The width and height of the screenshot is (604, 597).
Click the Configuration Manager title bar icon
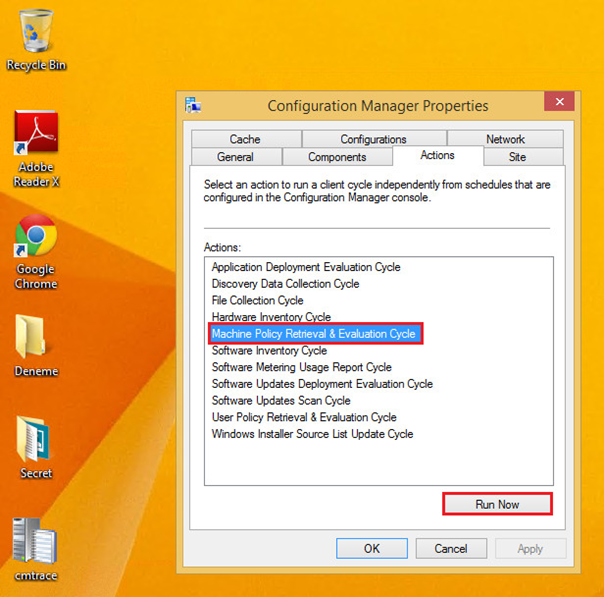click(193, 105)
